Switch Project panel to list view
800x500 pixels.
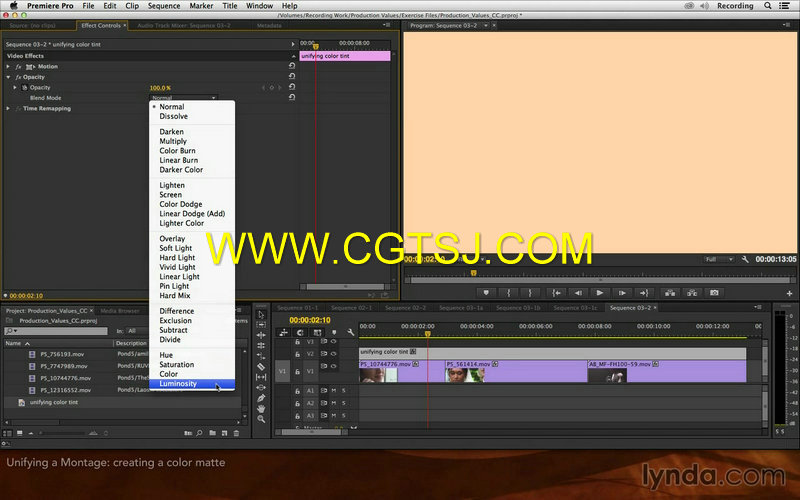pos(7,433)
